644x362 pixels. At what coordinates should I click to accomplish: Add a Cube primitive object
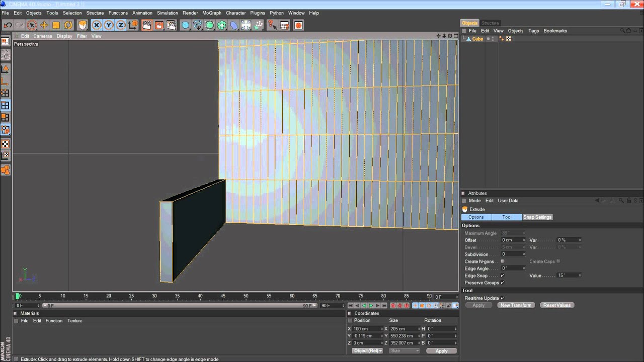click(185, 25)
